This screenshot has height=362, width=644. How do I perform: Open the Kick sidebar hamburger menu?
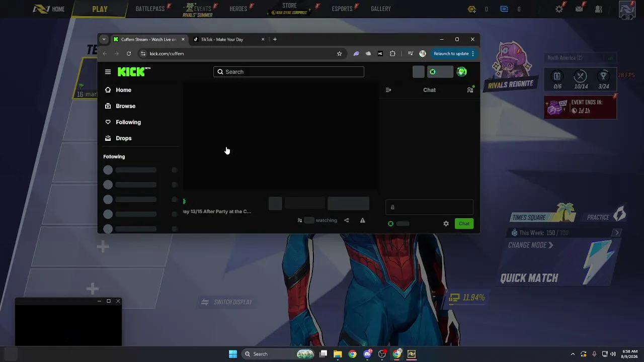108,72
